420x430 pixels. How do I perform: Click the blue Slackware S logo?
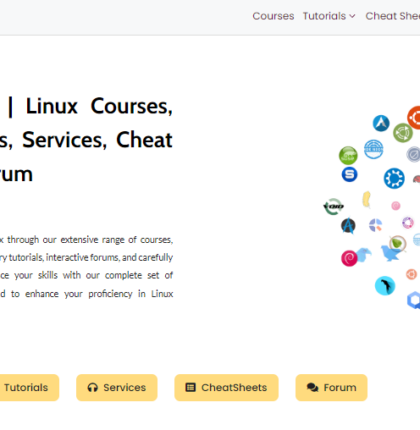coord(349,174)
